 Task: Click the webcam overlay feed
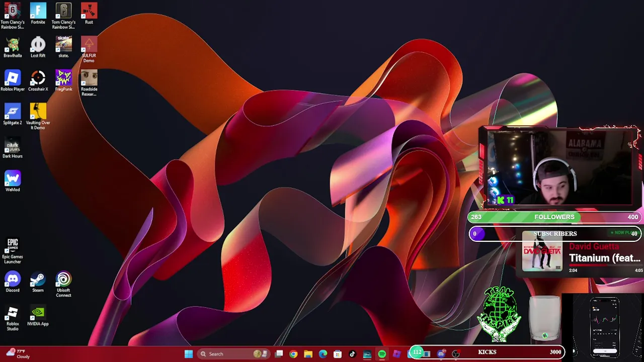coord(559,167)
